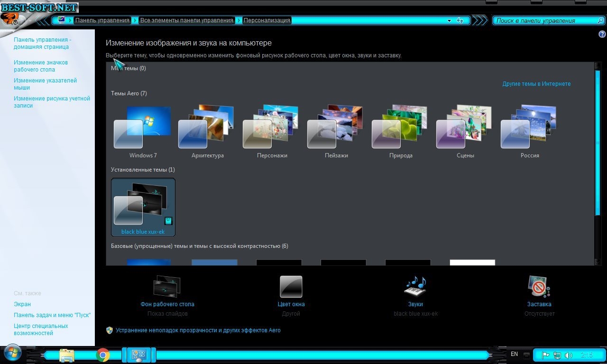Select the Windows 7 theme

point(143,131)
